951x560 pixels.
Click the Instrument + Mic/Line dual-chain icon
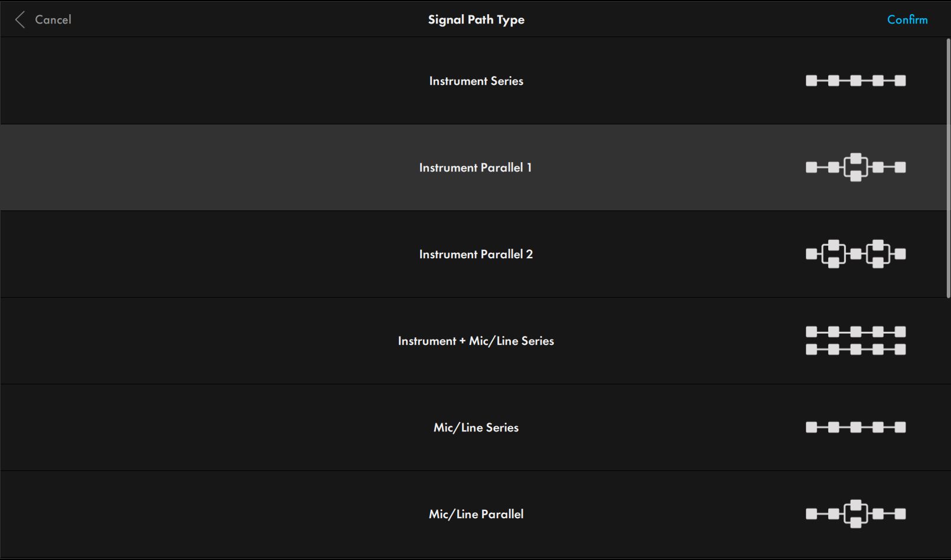[x=855, y=341]
